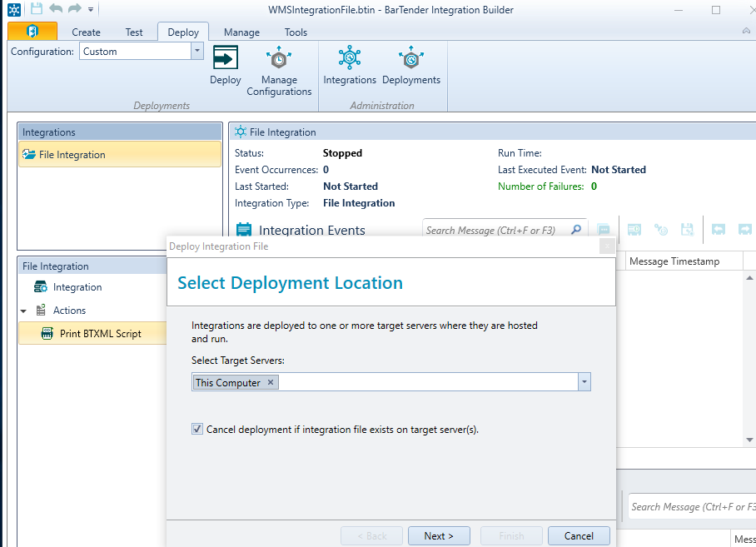The height and width of the screenshot is (547, 756).
Task: Click the events toolbar disk icon with gear
Action: click(x=687, y=230)
